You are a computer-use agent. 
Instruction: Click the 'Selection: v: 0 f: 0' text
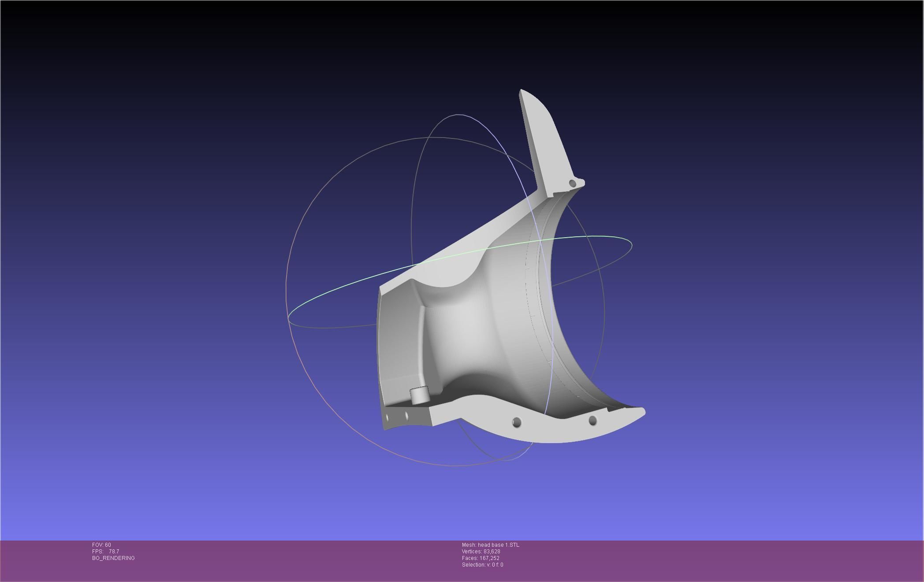pyautogui.click(x=482, y=565)
